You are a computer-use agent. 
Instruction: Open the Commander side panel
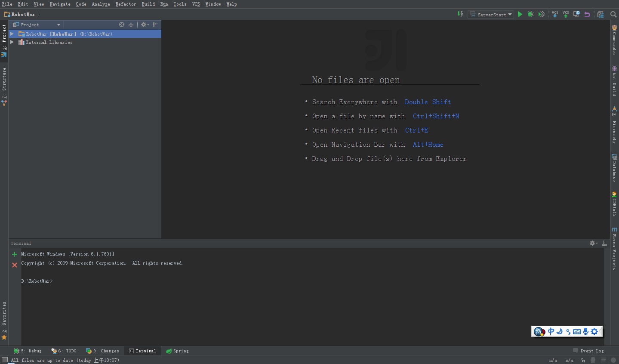pyautogui.click(x=615, y=40)
